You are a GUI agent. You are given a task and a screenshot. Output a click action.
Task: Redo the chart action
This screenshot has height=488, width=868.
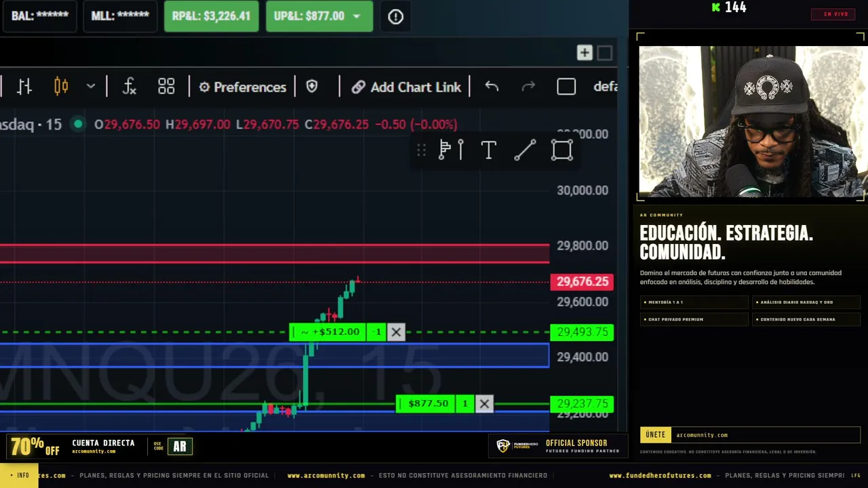click(528, 87)
